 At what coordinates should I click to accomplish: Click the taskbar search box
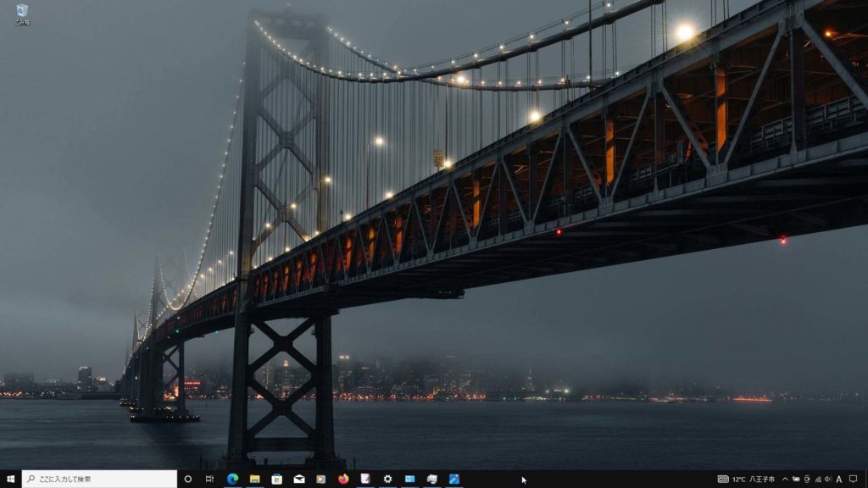click(99, 479)
